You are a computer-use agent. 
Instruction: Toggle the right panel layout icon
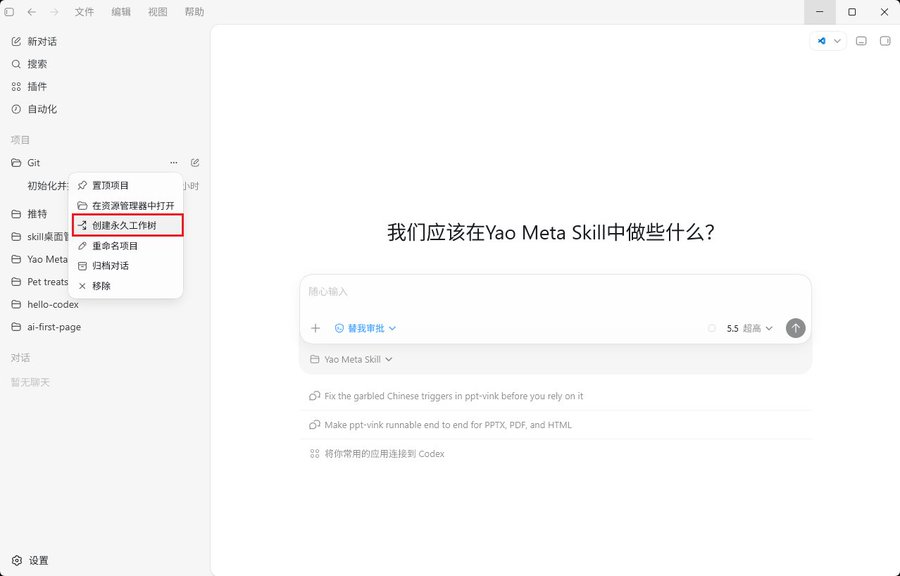[x=885, y=41]
